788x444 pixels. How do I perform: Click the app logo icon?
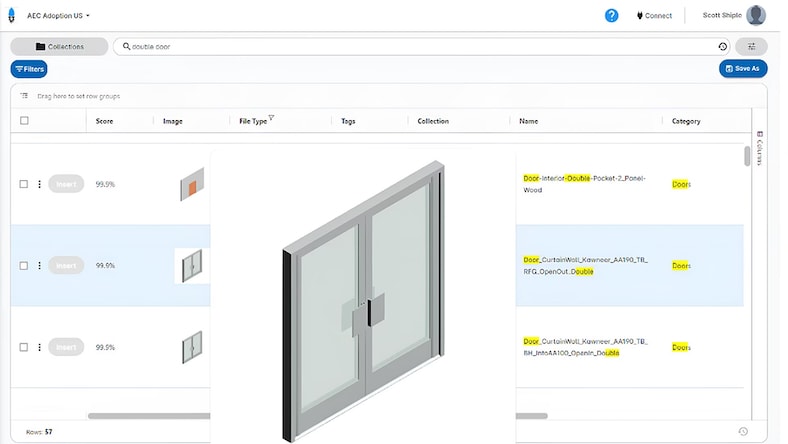point(12,15)
